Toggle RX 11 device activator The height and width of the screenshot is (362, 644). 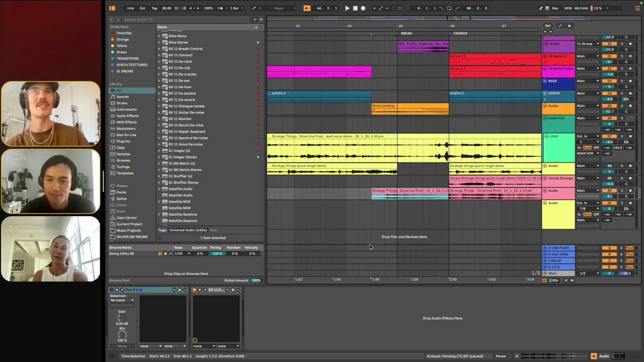[x=195, y=290]
